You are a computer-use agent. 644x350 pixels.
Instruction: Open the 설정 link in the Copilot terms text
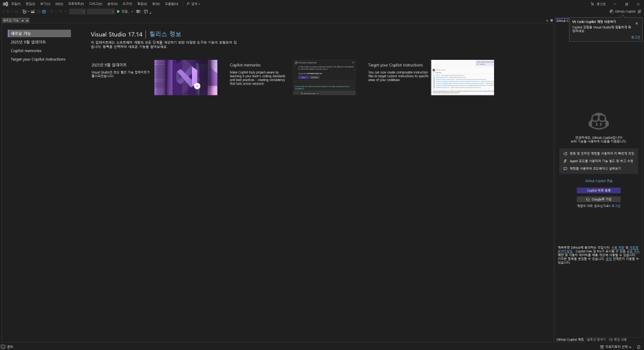click(x=609, y=259)
